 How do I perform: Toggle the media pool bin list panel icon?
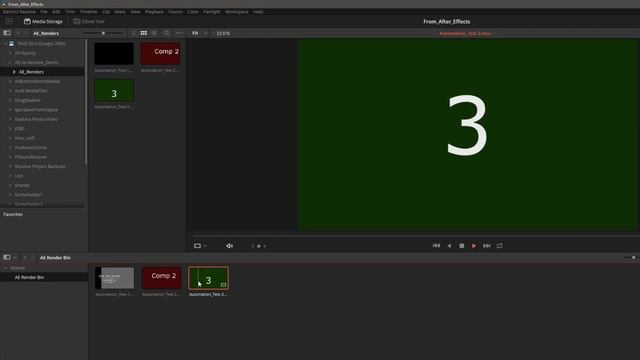(7, 258)
